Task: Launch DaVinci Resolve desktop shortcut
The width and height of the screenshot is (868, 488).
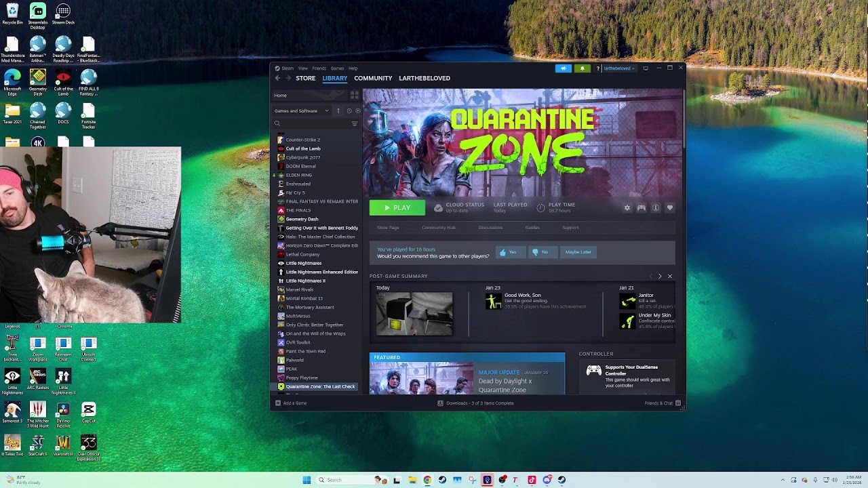Action: point(63,413)
